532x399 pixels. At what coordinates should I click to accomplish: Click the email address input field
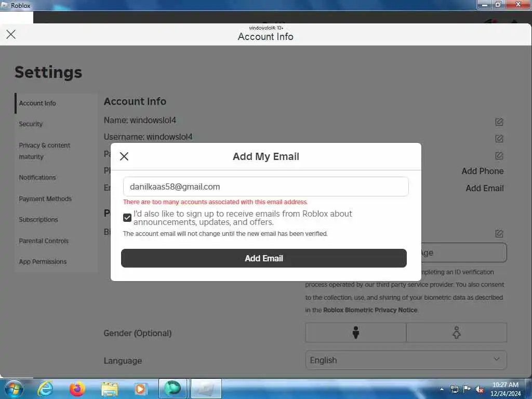[265, 187]
